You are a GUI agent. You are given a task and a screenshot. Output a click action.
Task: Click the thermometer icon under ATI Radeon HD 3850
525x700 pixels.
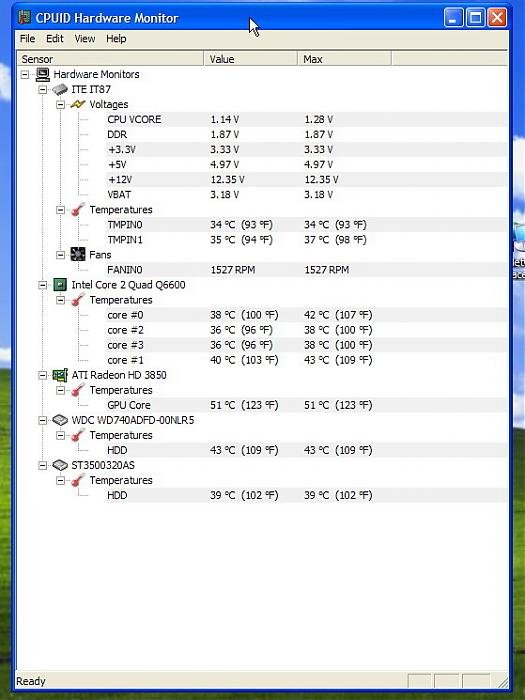click(x=78, y=390)
